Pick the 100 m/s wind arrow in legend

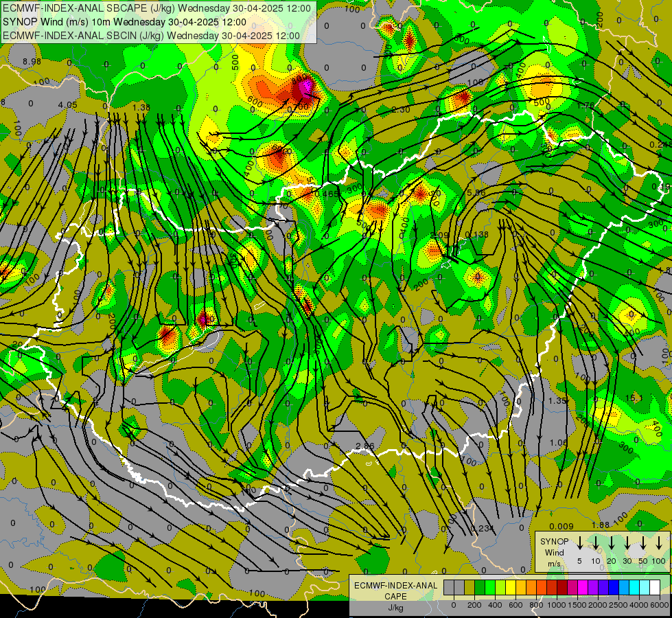659,543
